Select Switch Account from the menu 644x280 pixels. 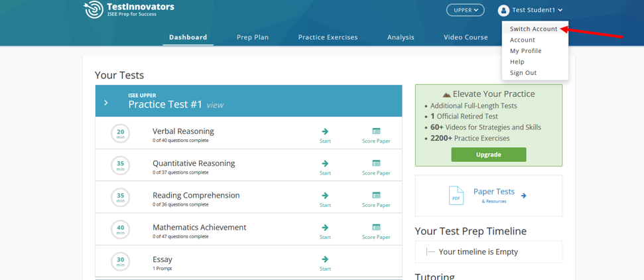(x=533, y=29)
